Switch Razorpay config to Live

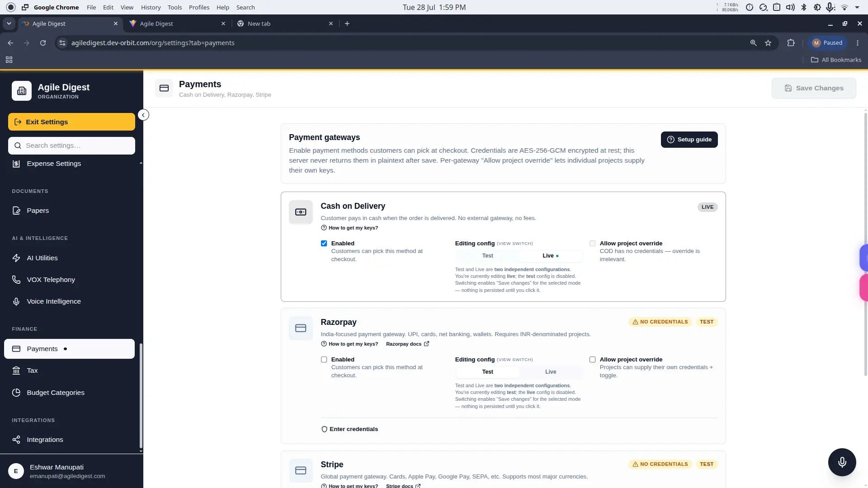[551, 372]
